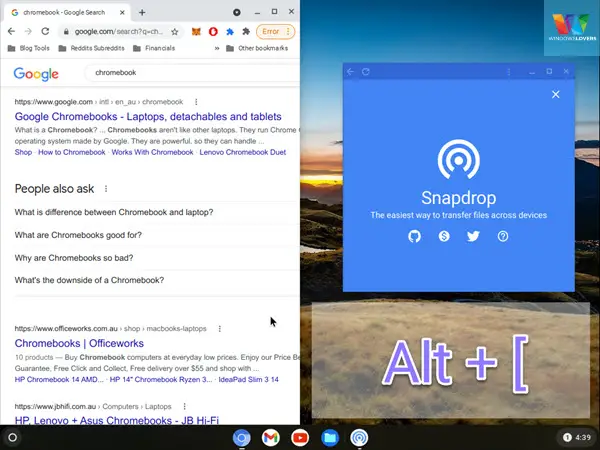Show hidden bookmarks with the chevron

coord(217,48)
